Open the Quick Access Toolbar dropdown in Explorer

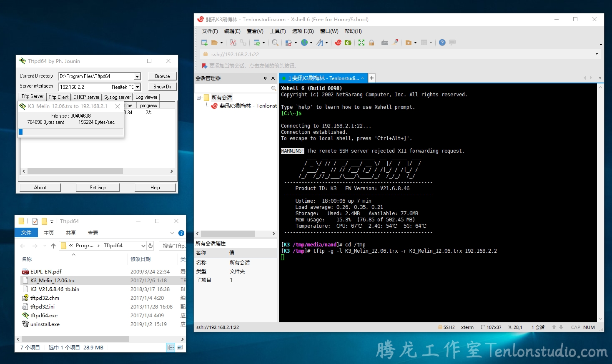point(52,221)
